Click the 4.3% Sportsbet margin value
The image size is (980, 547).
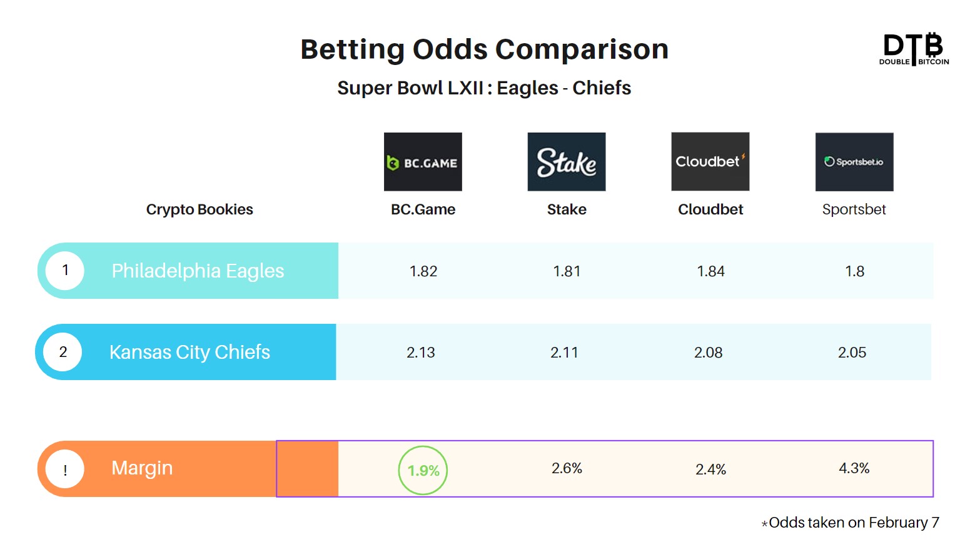[x=854, y=468]
